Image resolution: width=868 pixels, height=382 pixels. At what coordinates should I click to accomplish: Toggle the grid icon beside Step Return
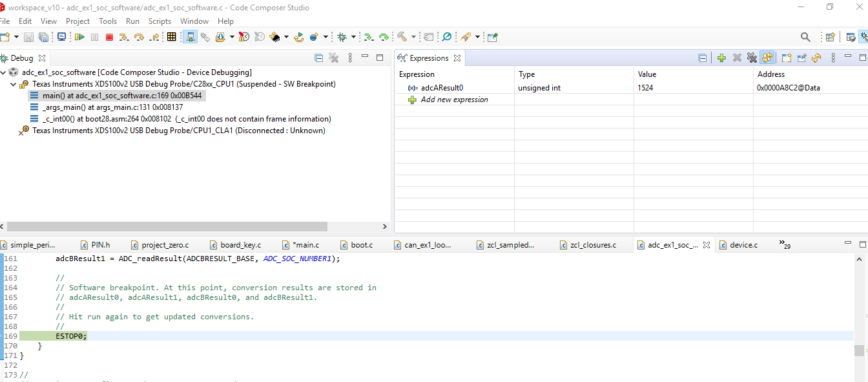(x=171, y=37)
